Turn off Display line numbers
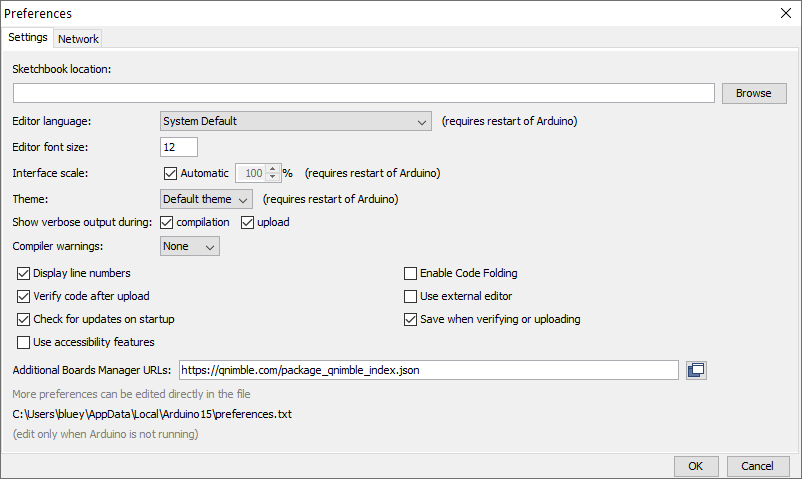This screenshot has height=479, width=802. click(x=24, y=273)
